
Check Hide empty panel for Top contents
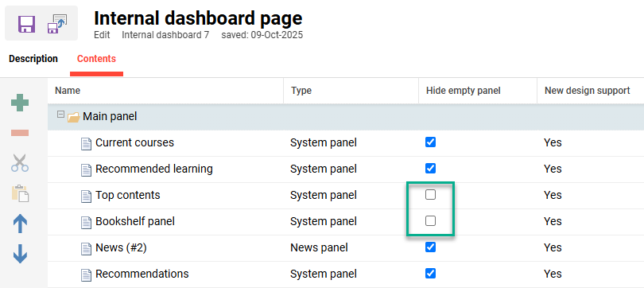(x=430, y=195)
